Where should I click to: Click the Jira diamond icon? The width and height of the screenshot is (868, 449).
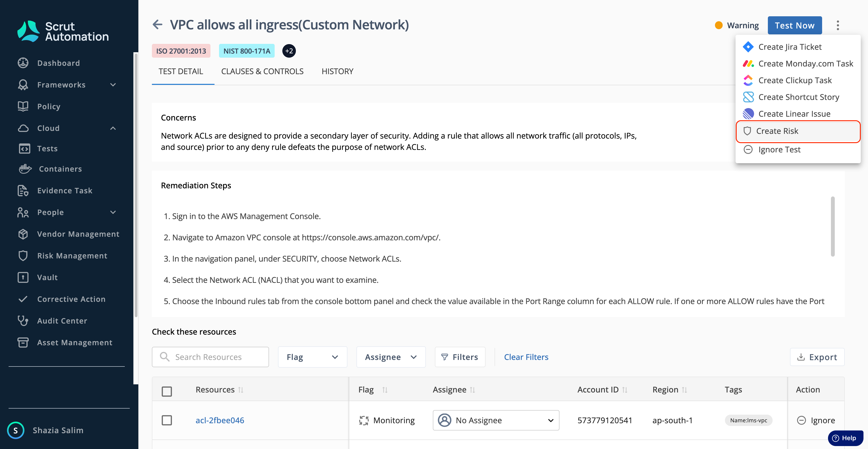click(x=748, y=47)
